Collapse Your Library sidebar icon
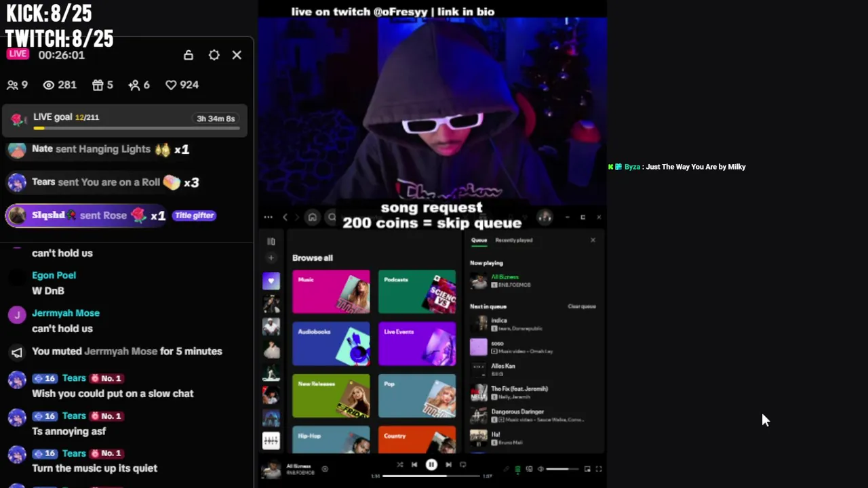The image size is (868, 488). tap(271, 241)
